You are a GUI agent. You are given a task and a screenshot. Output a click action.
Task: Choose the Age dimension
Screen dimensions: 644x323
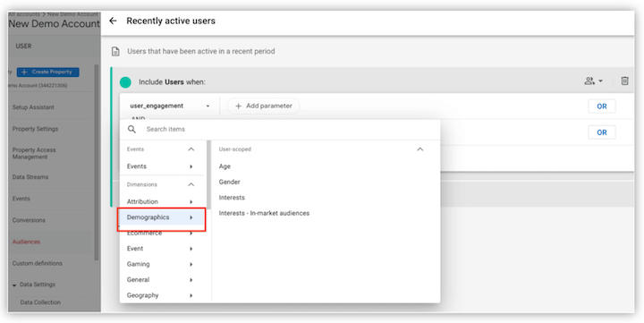(225, 166)
